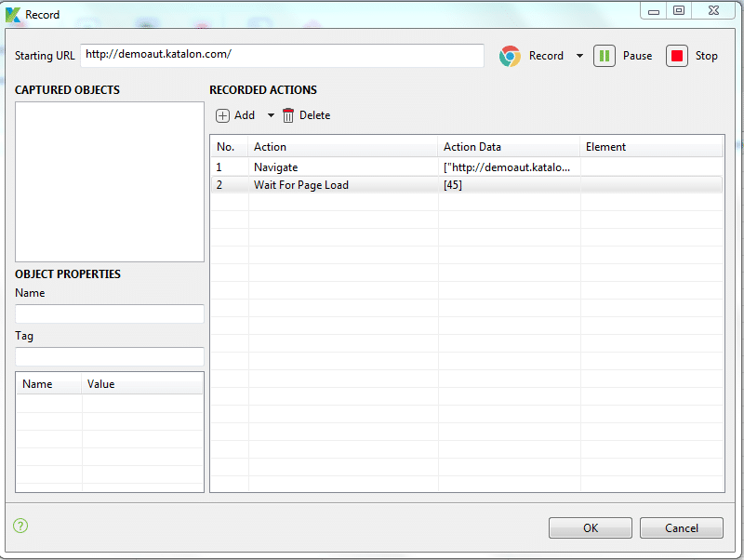The height and width of the screenshot is (560, 744).
Task: Click the Element column header
Action: coord(605,147)
